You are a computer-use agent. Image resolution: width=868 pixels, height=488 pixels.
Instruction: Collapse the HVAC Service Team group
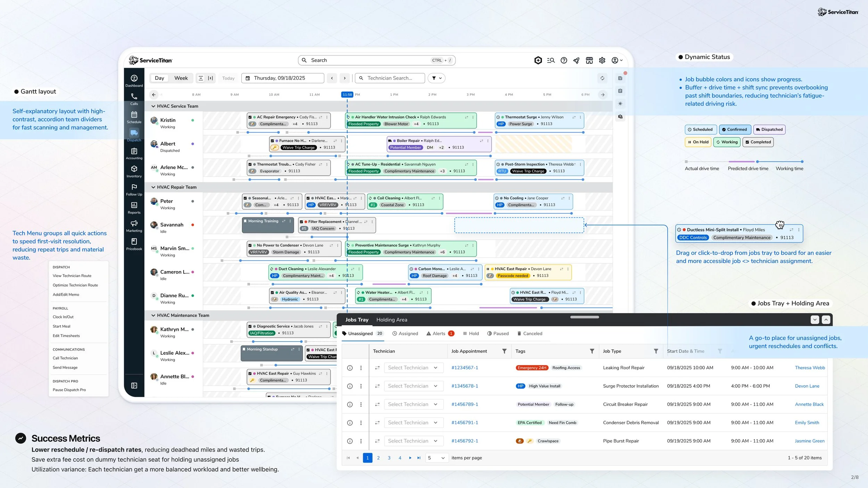click(x=153, y=106)
